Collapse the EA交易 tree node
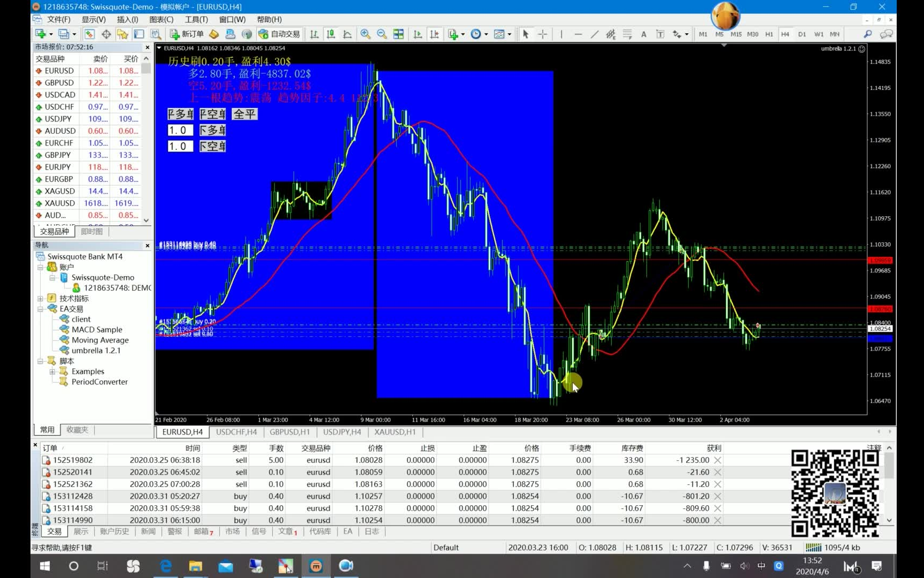The width and height of the screenshot is (924, 578). click(40, 309)
